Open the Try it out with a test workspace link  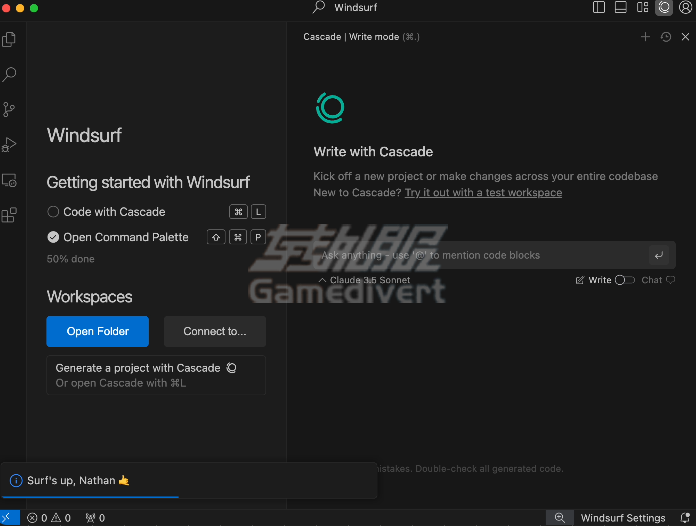point(483,193)
